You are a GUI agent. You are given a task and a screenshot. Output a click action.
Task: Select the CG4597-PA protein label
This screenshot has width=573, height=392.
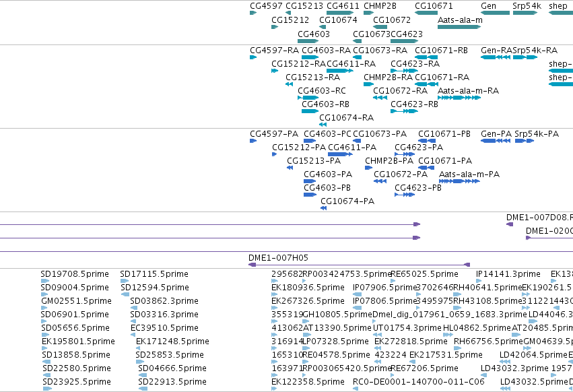[274, 134]
